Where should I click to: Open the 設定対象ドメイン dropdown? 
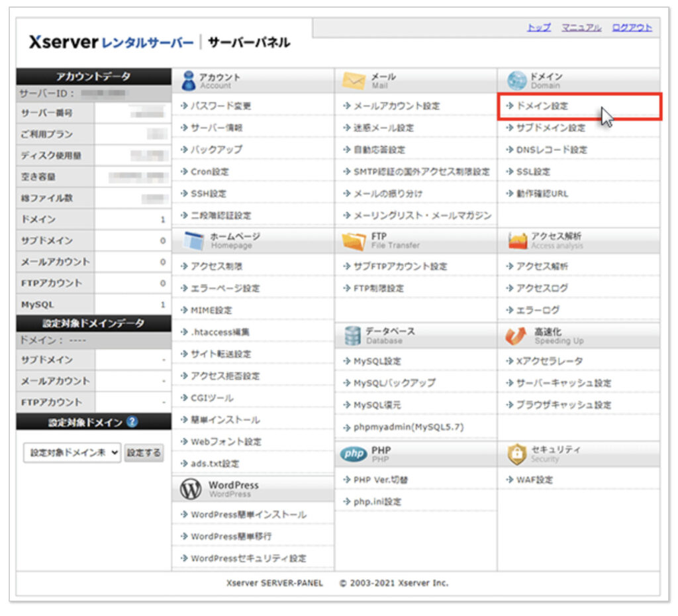pyautogui.click(x=72, y=452)
